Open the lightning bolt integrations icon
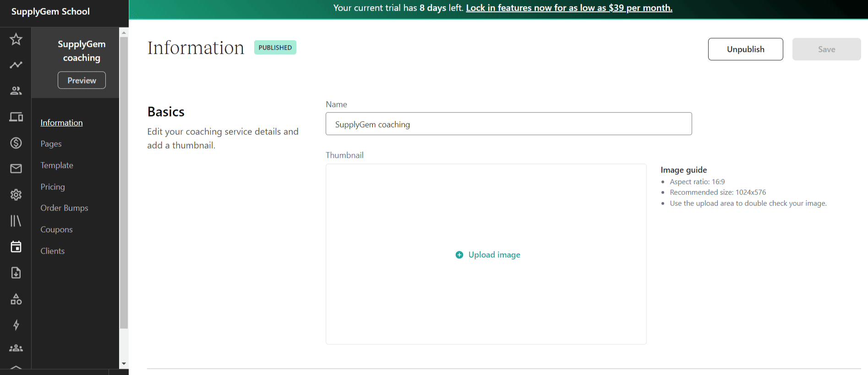868x375 pixels. click(16, 325)
